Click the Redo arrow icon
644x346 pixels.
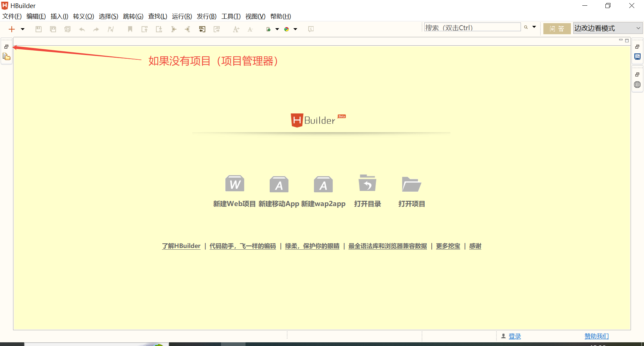(96, 29)
